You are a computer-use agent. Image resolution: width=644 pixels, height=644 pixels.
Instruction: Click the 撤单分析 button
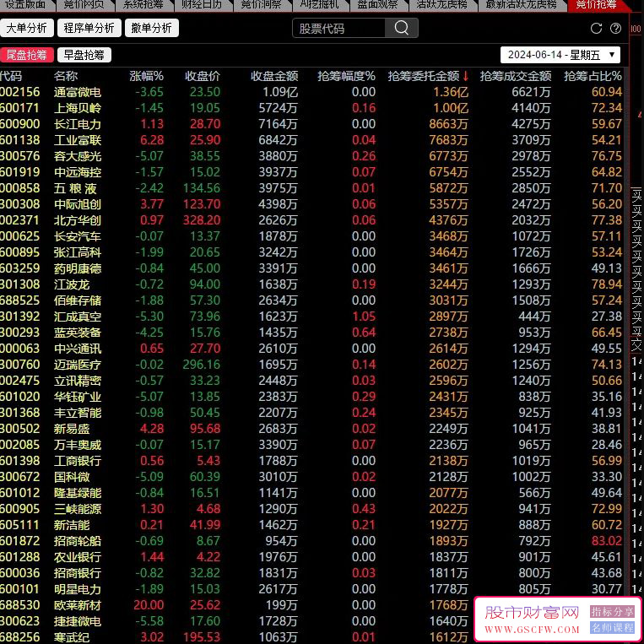pos(152,28)
